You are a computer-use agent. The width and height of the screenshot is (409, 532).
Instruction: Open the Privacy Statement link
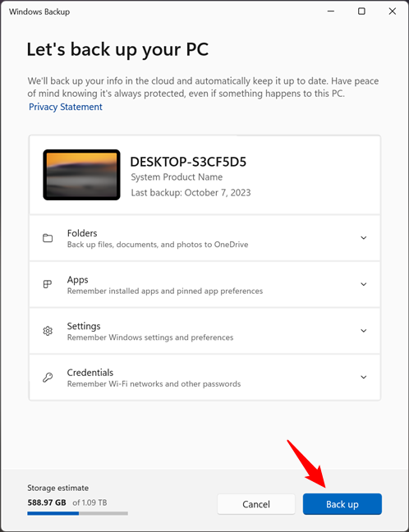pos(65,107)
